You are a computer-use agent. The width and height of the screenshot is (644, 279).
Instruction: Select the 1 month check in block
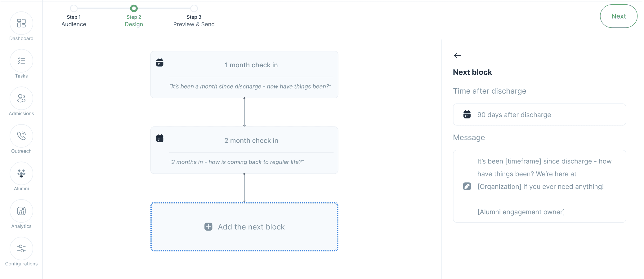point(244,75)
